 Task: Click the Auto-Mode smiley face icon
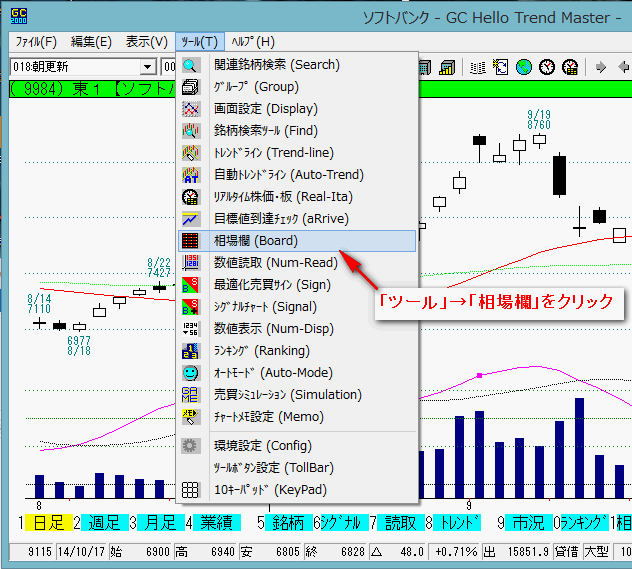pyautogui.click(x=190, y=373)
